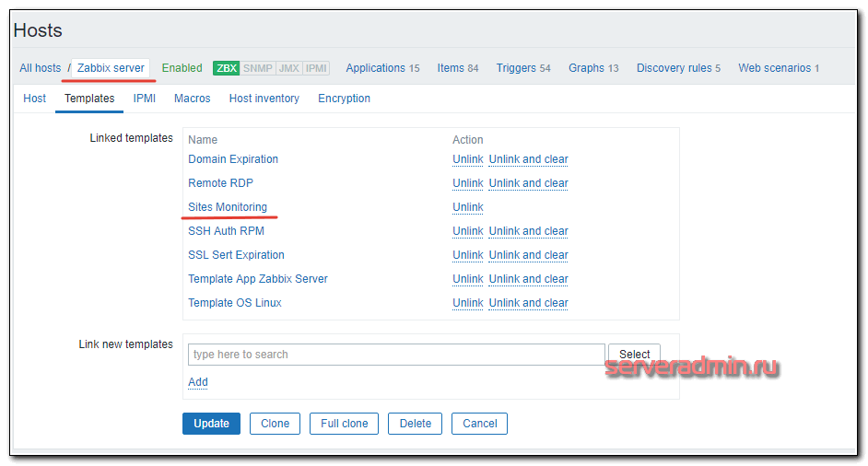Click the Delete host button
The height and width of the screenshot is (466, 868).
415,424
